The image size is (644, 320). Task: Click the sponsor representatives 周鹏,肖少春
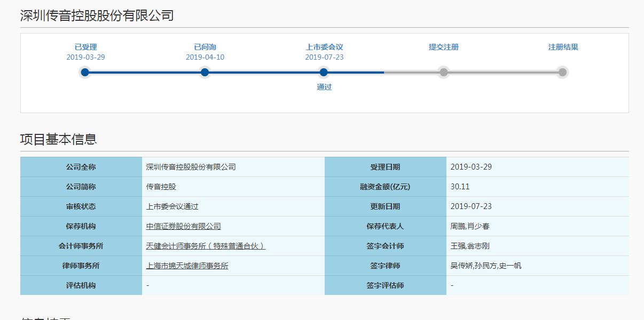point(470,226)
